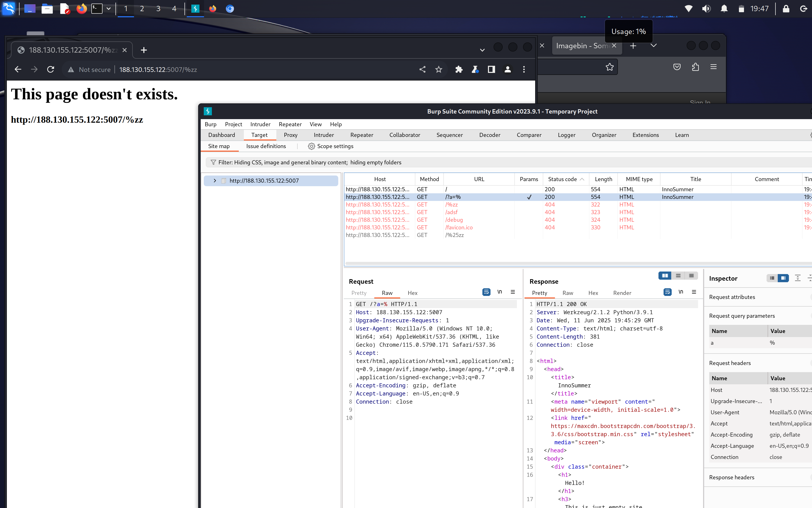Expand all Inspector sections
This screenshot has width=812, height=508.
click(x=798, y=278)
